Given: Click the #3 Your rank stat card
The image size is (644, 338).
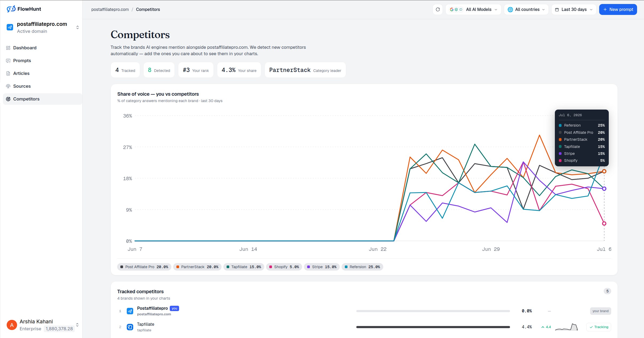Looking at the screenshot, I should (x=196, y=70).
